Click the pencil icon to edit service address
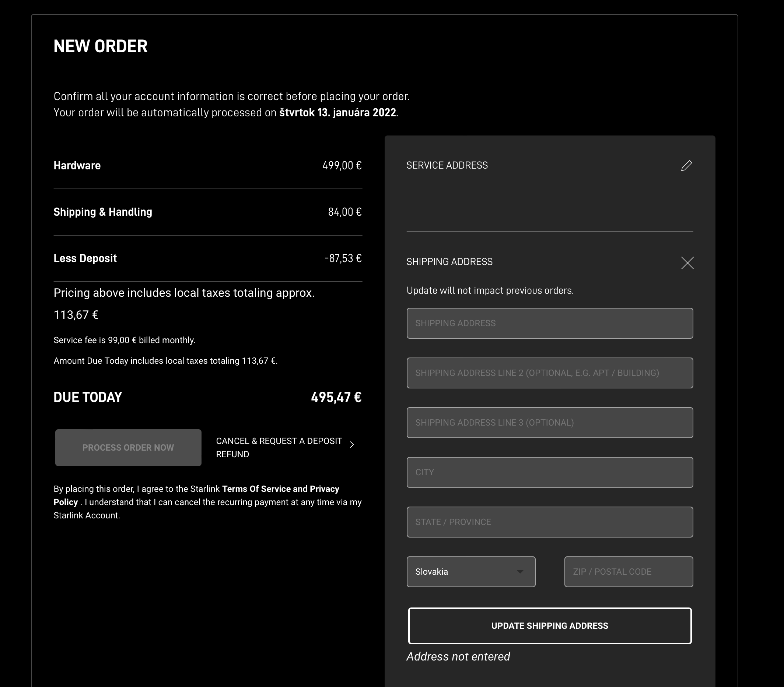The height and width of the screenshot is (687, 784). pyautogui.click(x=686, y=166)
